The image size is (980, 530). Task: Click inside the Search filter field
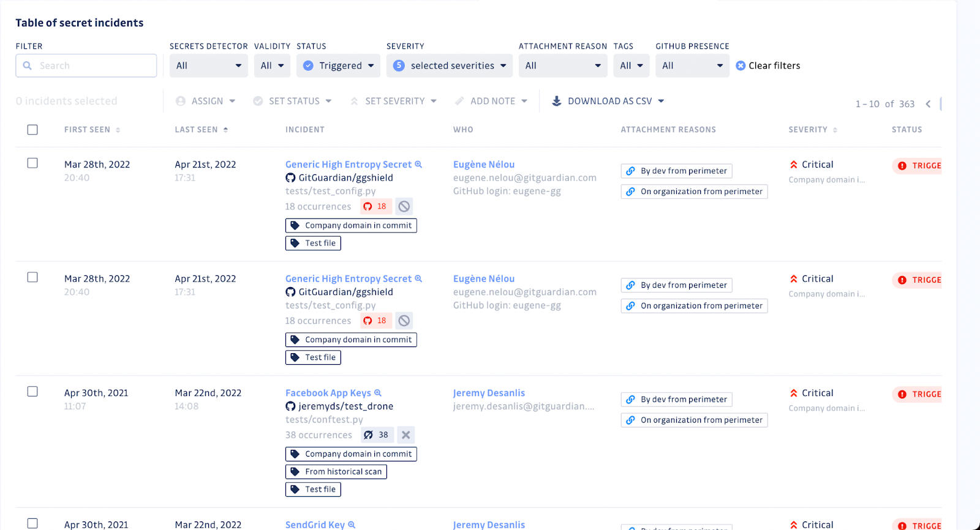[86, 65]
